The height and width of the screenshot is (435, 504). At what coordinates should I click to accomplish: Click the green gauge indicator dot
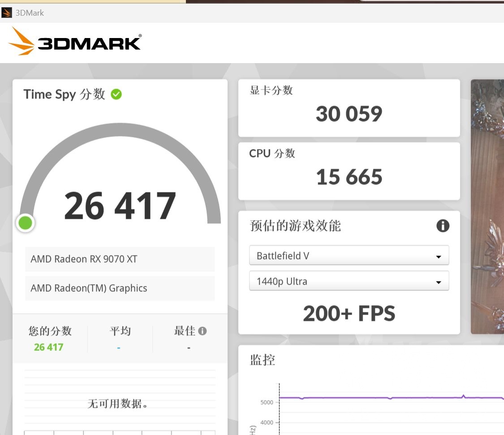click(25, 222)
